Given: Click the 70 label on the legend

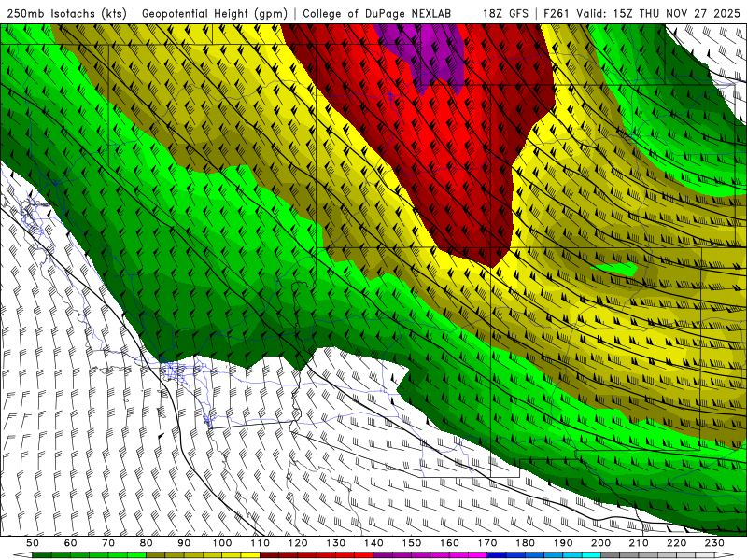Looking at the screenshot, I should point(108,543).
